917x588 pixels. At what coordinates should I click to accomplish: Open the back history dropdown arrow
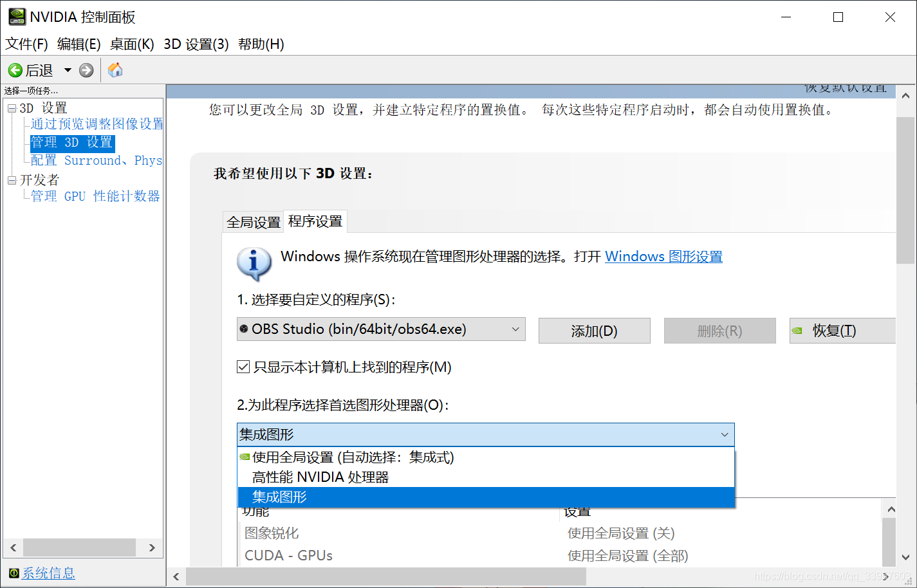click(68, 69)
